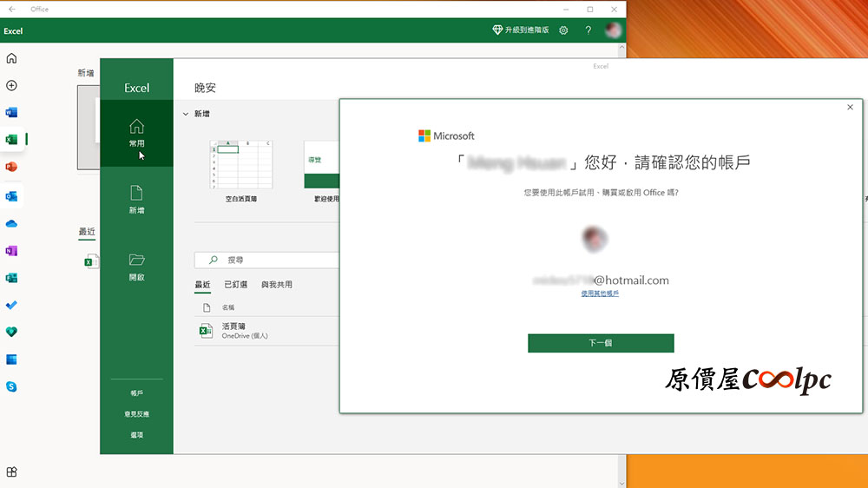Open the Home icon in Office sidebar
Viewport: 868px width, 488px height.
(11, 58)
